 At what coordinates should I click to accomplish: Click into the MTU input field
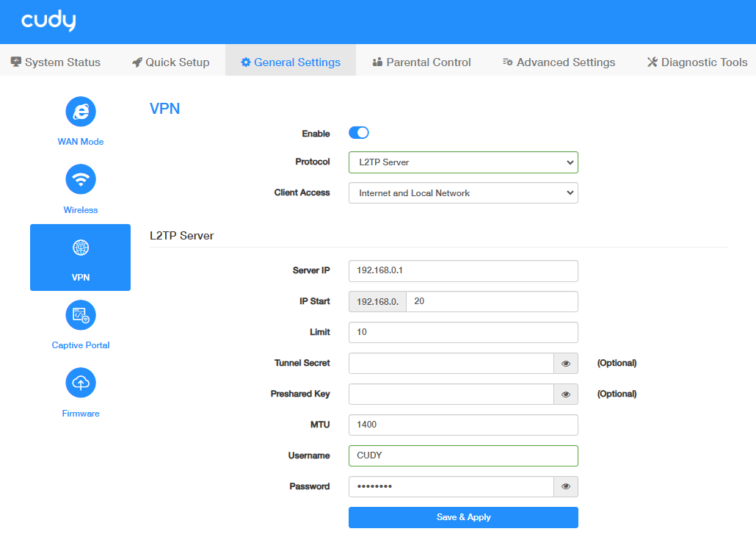coord(463,425)
